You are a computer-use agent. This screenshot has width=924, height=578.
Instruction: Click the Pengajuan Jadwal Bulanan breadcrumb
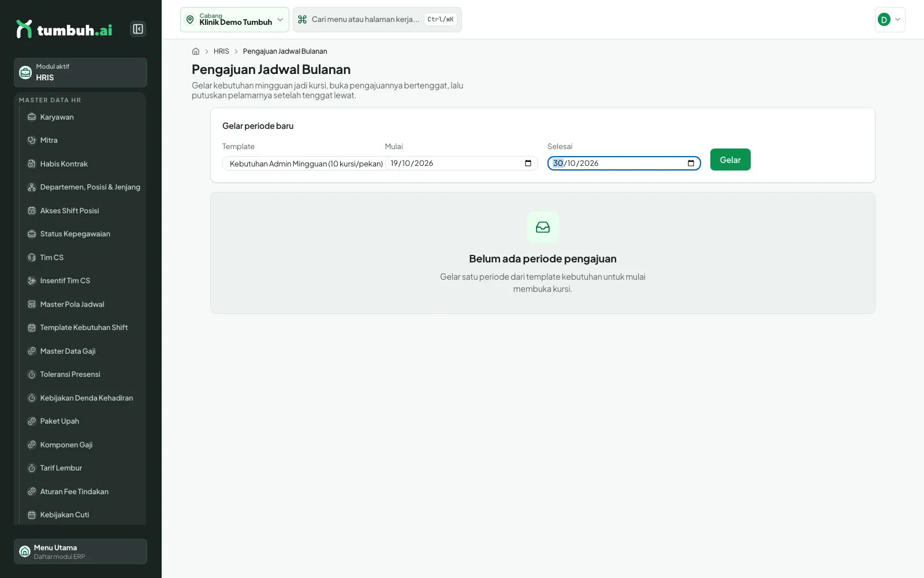pyautogui.click(x=285, y=51)
